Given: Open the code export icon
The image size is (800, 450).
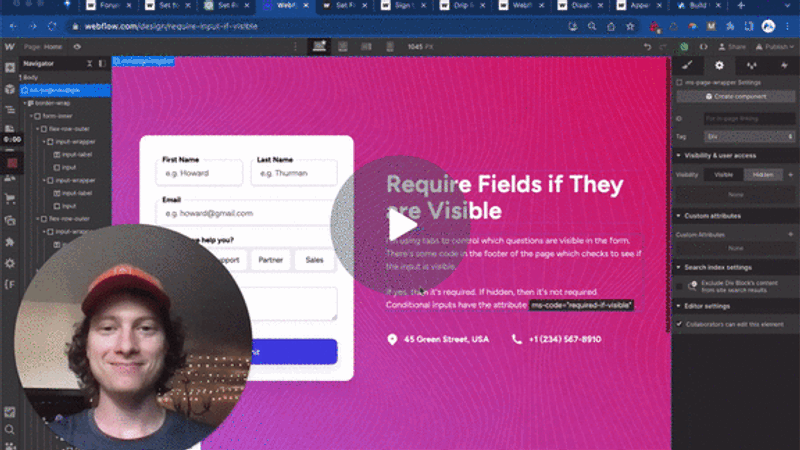Looking at the screenshot, I should point(704,46).
